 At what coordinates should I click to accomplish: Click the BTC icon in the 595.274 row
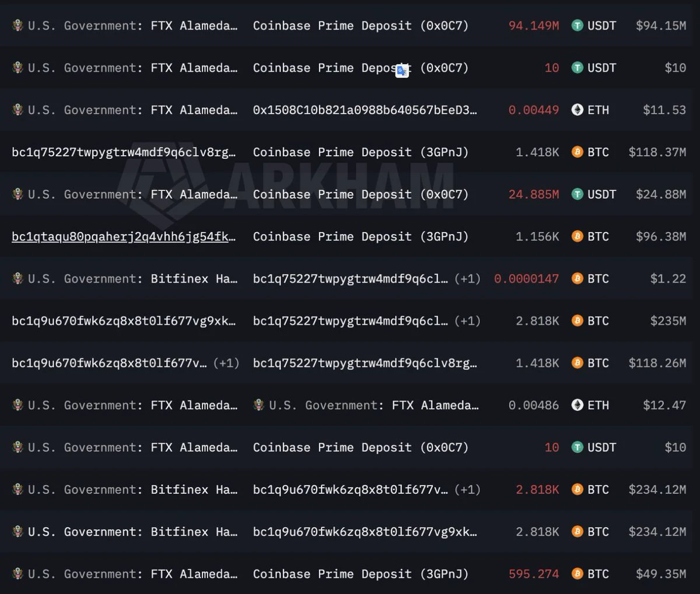[x=577, y=574]
